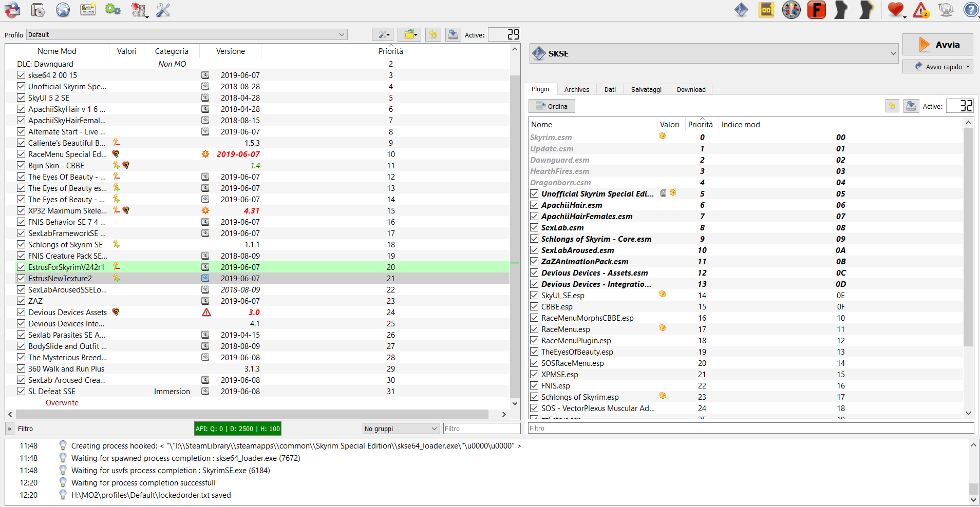Open the Avvio rapido shortcut dropdown
The image size is (980, 507).
click(938, 67)
